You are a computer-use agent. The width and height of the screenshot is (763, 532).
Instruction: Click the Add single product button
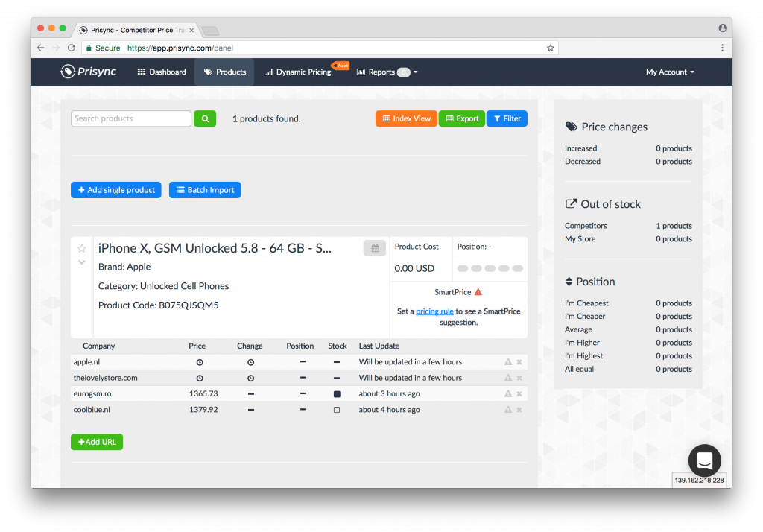(116, 190)
